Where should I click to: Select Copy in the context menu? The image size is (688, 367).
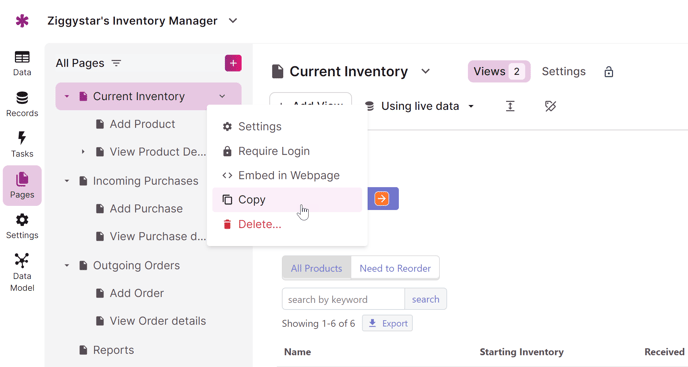click(x=287, y=200)
